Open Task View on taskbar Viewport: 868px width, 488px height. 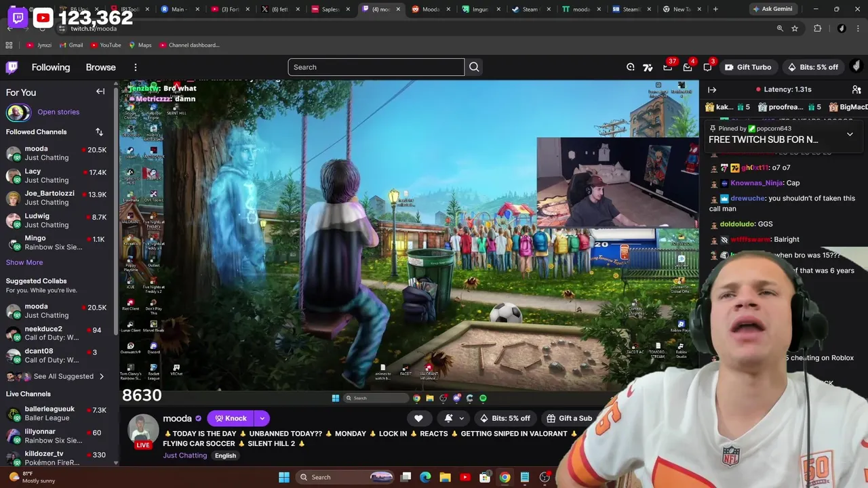[406, 477]
